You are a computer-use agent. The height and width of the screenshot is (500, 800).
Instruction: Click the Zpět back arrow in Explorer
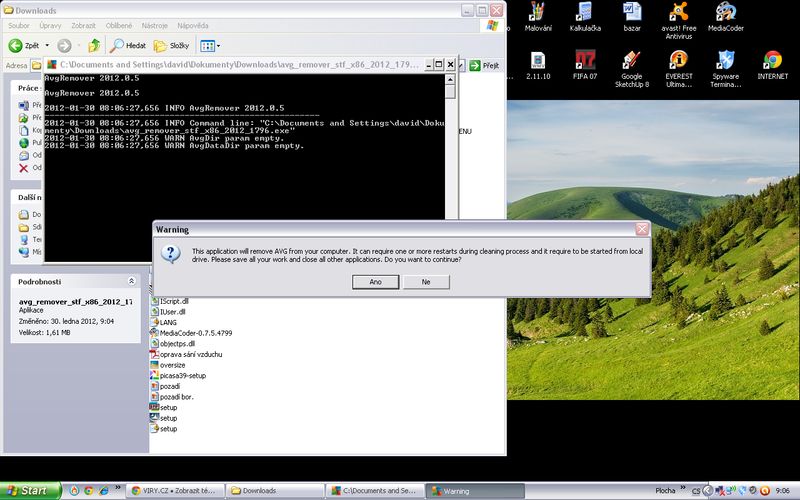point(23,45)
